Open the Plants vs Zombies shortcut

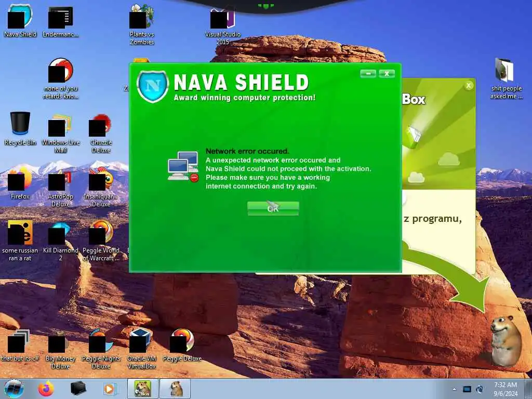point(142,24)
